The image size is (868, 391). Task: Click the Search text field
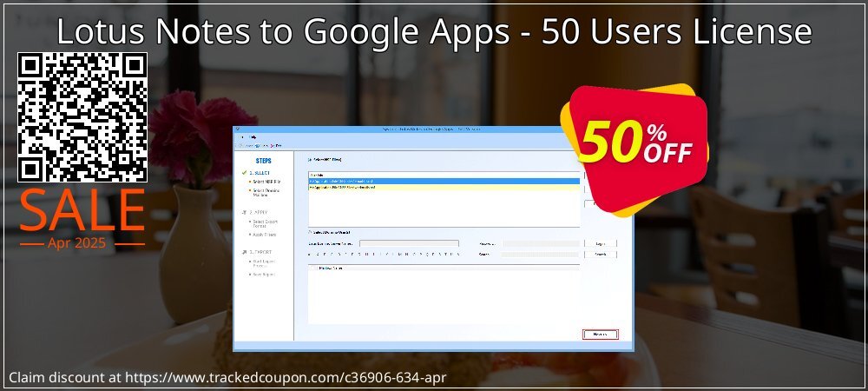point(540,255)
